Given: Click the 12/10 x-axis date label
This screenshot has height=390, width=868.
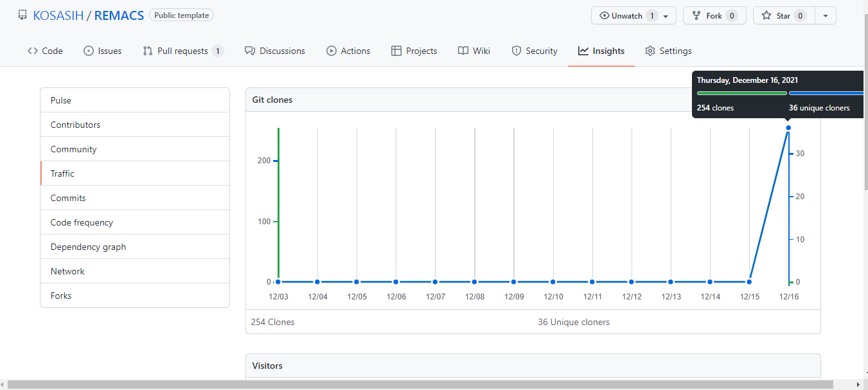Looking at the screenshot, I should [x=553, y=296].
